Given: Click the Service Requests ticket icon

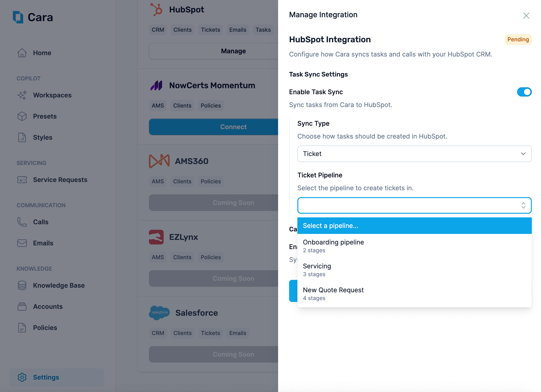Looking at the screenshot, I should pyautogui.click(x=22, y=180).
